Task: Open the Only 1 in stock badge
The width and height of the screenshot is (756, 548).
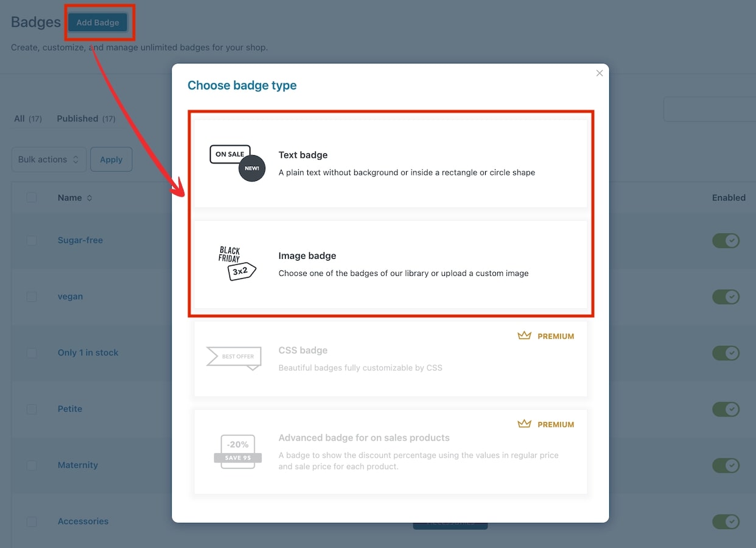Action: (88, 353)
